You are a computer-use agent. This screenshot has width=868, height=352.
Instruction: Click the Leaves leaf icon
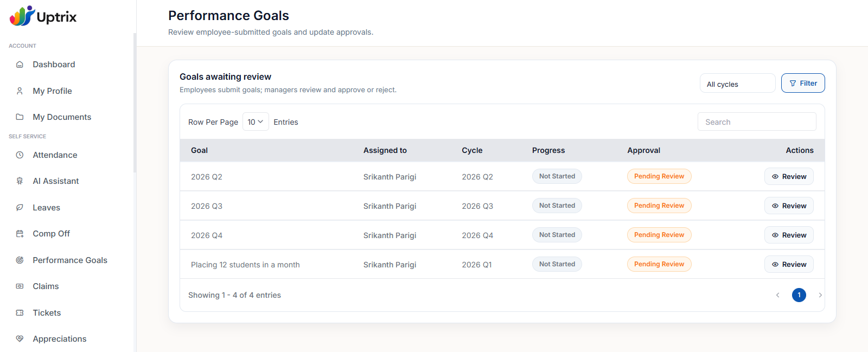(20, 208)
